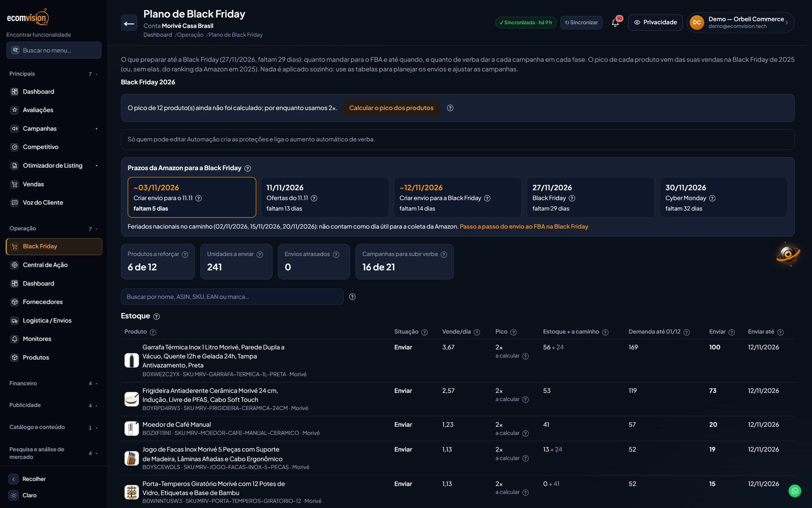812x508 pixels.
Task: Click Garrafa Térmica product thumbnail
Action: click(x=131, y=360)
